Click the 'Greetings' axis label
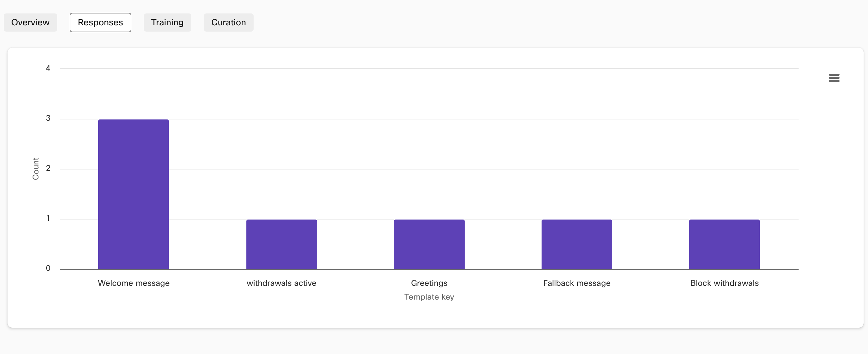This screenshot has height=354, width=868. pos(429,283)
